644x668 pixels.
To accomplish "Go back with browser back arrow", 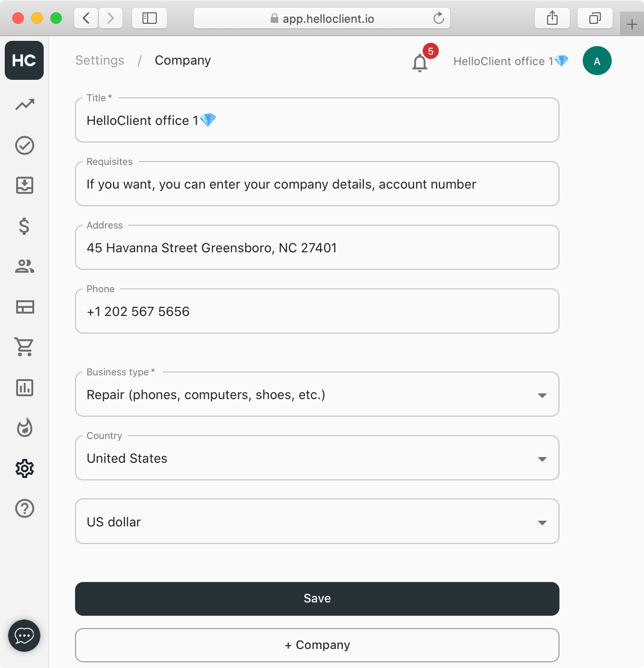I will [86, 19].
